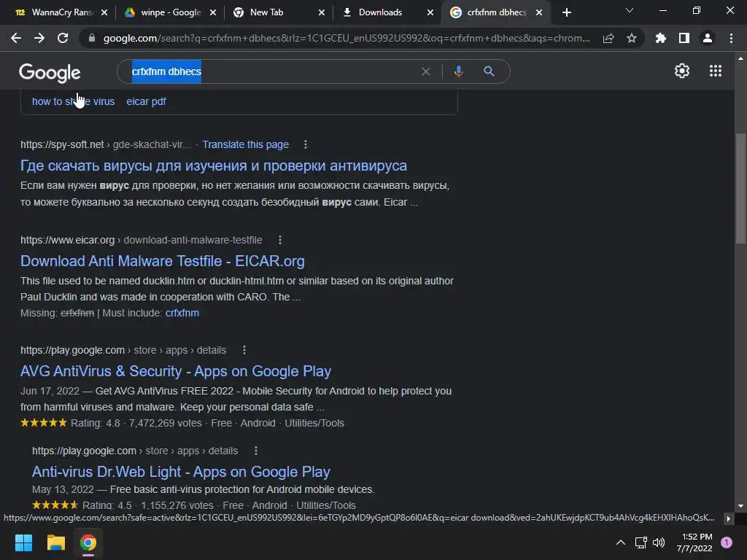747x560 pixels.
Task: Open the new tab plus button
Action: pos(566,12)
